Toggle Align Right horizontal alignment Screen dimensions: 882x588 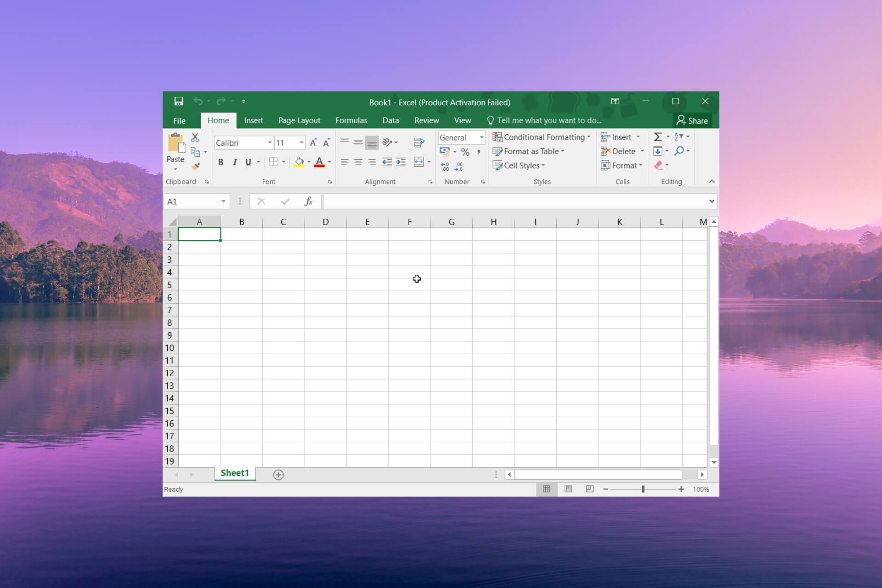click(x=372, y=162)
